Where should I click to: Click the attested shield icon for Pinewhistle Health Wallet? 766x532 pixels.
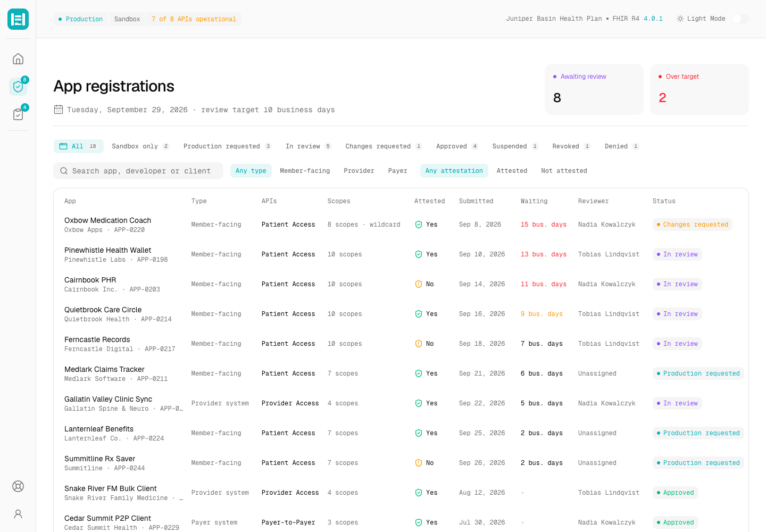point(419,254)
